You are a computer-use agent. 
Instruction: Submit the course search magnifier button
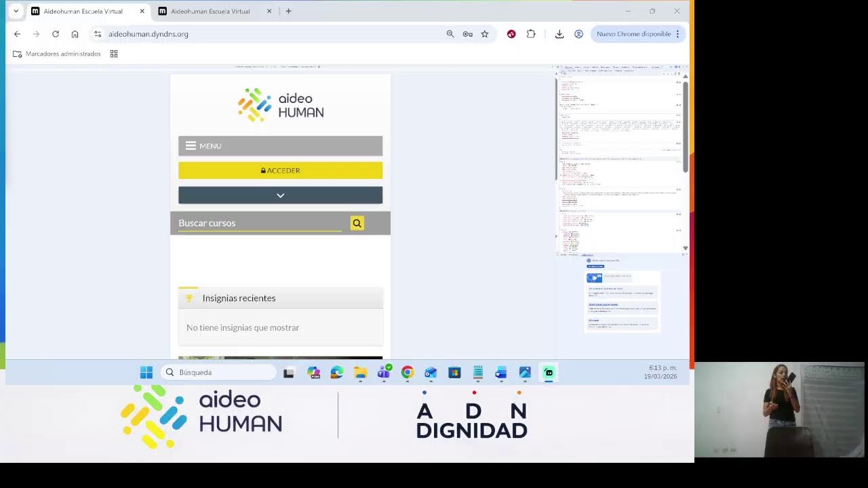click(357, 223)
